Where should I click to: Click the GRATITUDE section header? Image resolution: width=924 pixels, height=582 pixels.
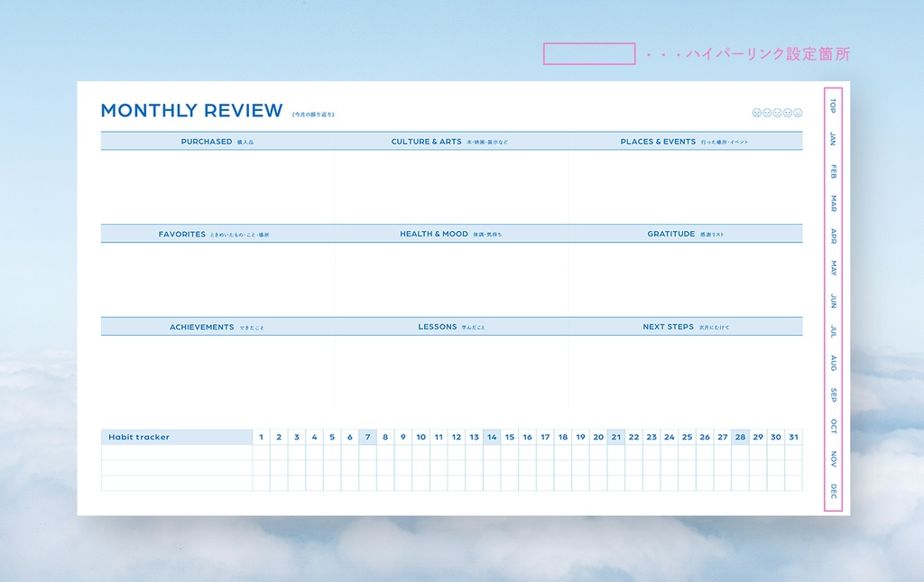tap(685, 234)
